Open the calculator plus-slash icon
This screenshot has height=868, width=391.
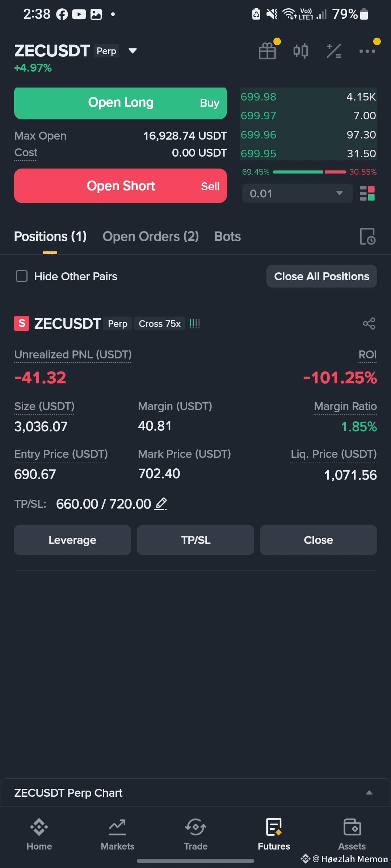(334, 51)
